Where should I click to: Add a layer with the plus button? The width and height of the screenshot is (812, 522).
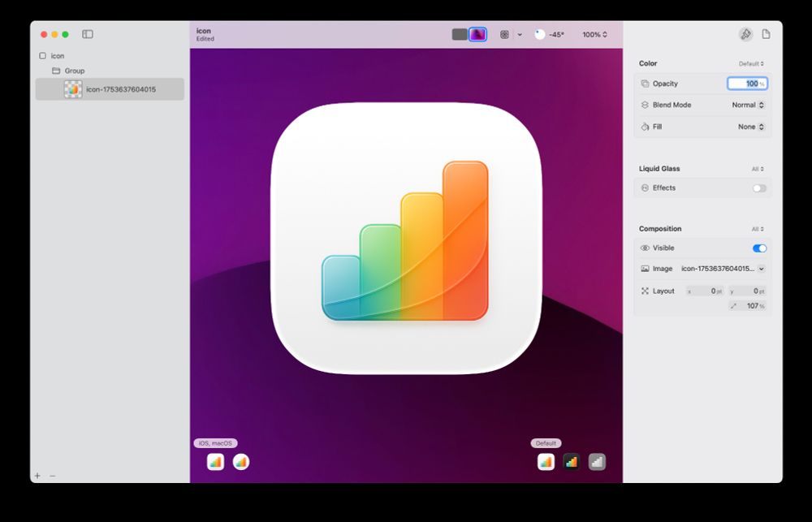(x=37, y=476)
